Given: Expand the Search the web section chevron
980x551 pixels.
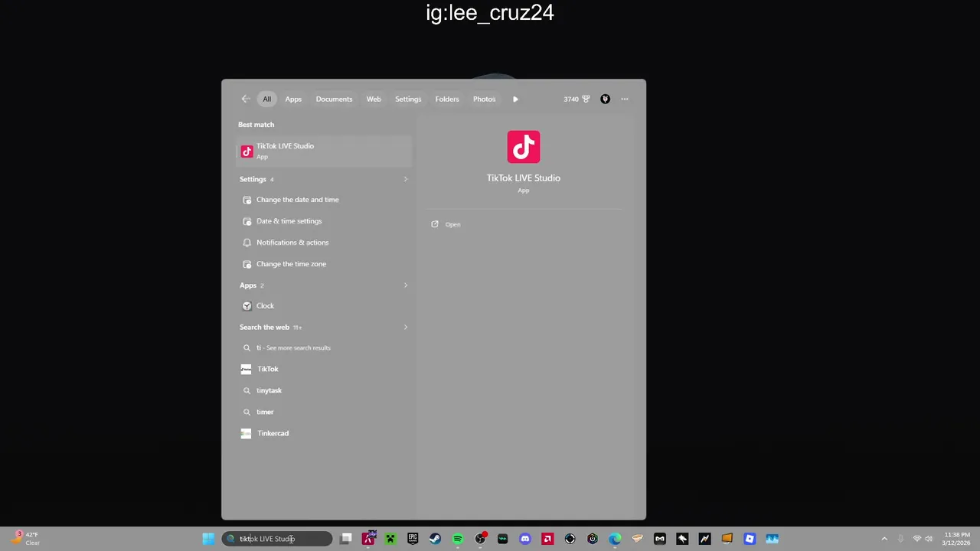Looking at the screenshot, I should click(405, 327).
